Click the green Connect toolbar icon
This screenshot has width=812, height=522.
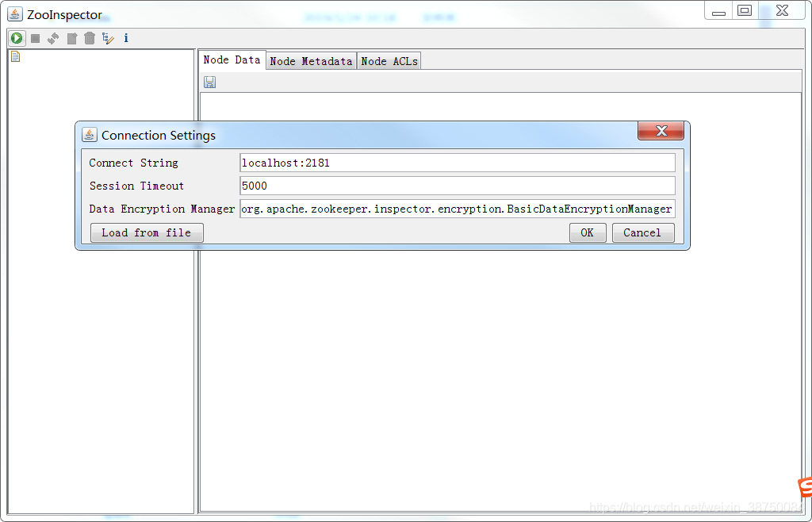pos(17,38)
